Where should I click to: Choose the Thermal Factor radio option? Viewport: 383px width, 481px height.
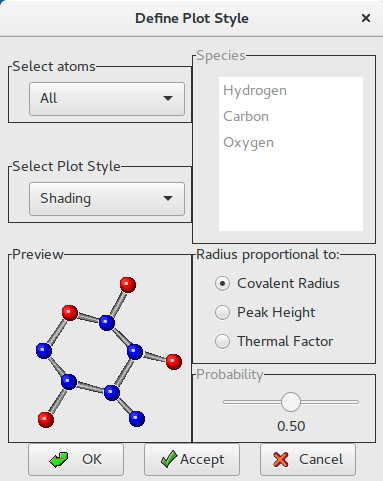222,342
